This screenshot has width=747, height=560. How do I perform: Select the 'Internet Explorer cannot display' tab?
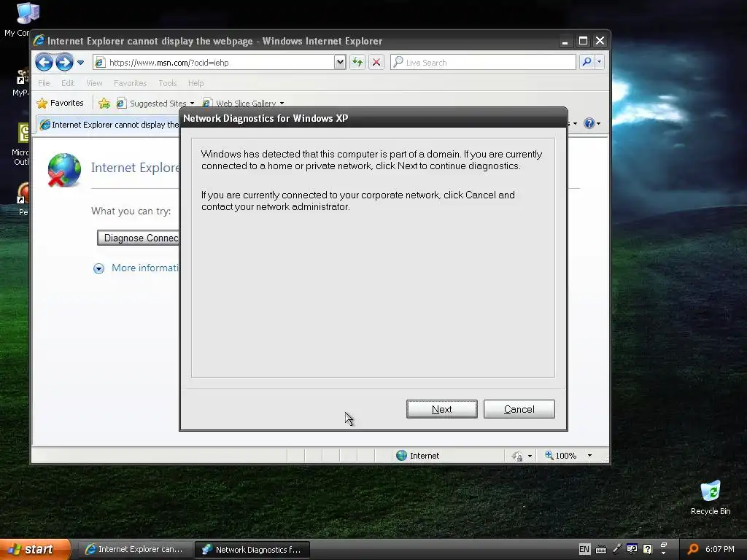tap(109, 125)
